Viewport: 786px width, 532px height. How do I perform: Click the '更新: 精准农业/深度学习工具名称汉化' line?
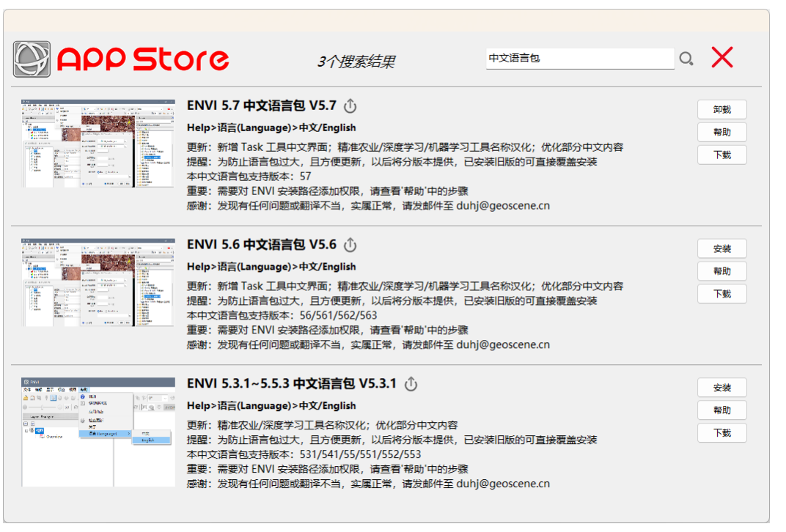point(323,425)
